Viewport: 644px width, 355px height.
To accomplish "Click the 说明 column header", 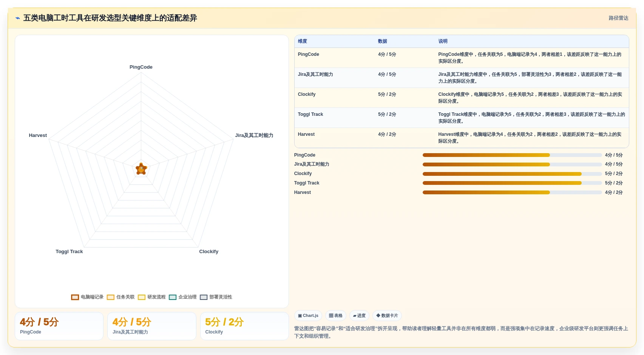I will click(x=443, y=41).
